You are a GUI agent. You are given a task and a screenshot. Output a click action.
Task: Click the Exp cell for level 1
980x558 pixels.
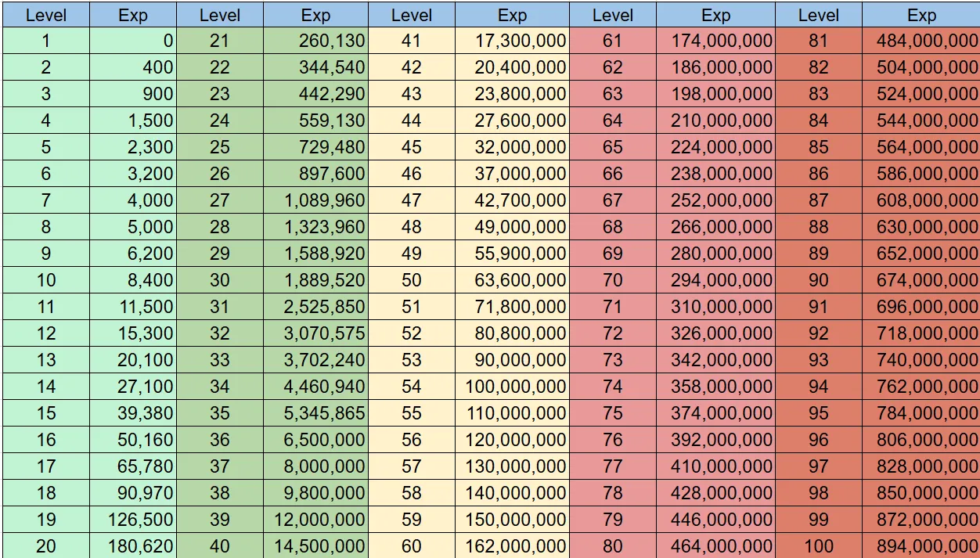click(133, 41)
